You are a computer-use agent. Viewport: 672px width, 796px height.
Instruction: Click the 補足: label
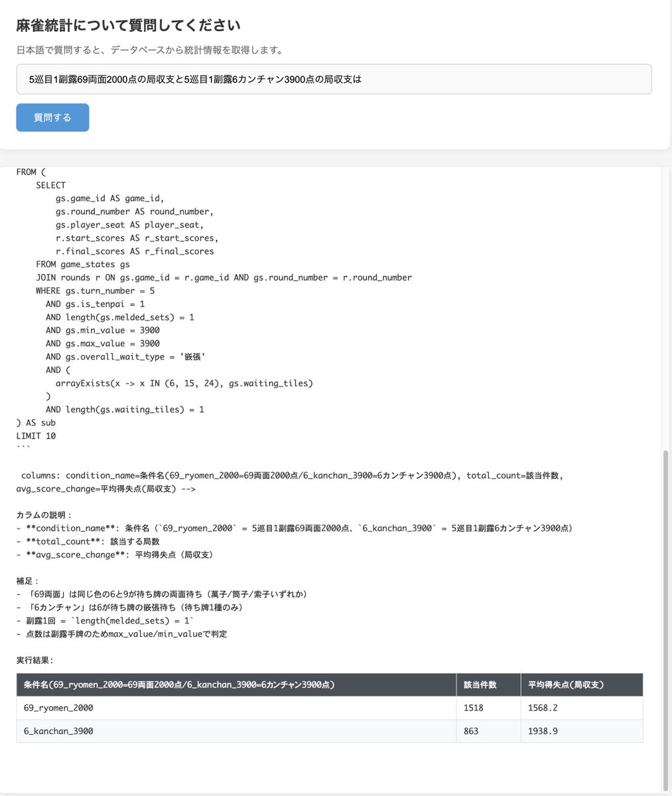28,581
